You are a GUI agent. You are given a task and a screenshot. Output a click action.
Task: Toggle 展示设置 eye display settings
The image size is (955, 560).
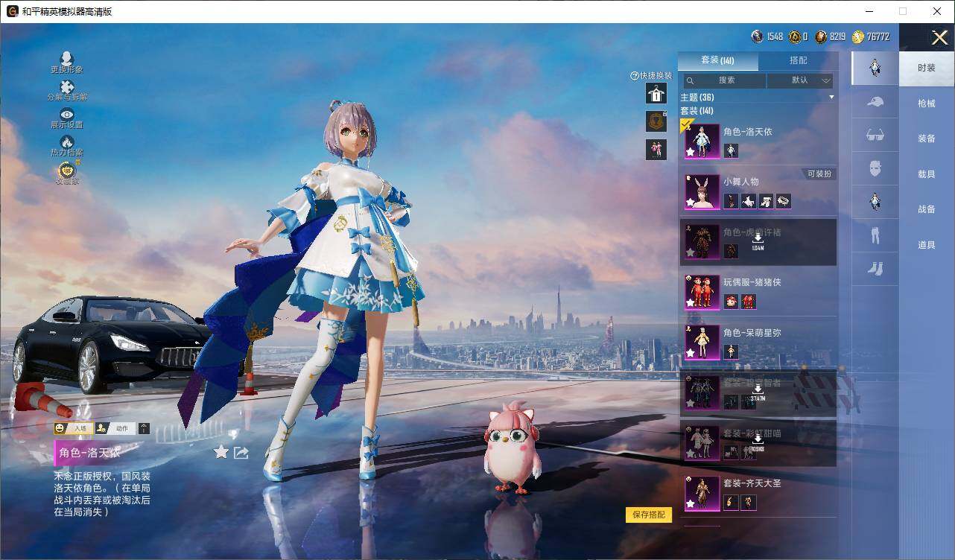(66, 114)
